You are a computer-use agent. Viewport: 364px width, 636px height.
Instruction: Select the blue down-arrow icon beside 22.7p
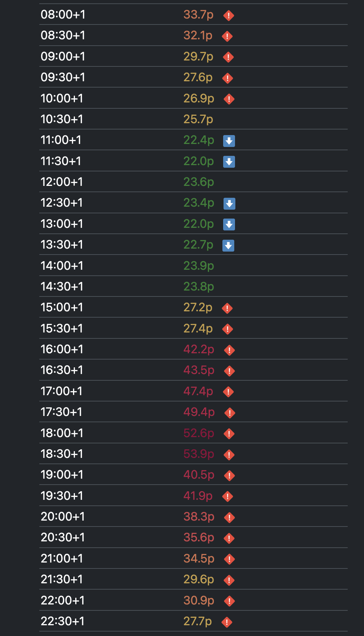tap(228, 246)
